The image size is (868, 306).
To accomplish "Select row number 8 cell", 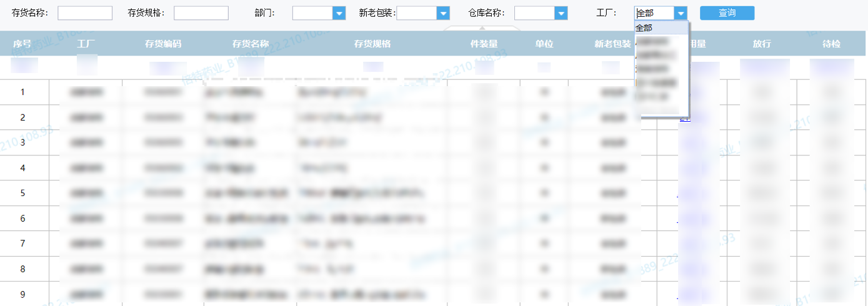I will tap(23, 269).
